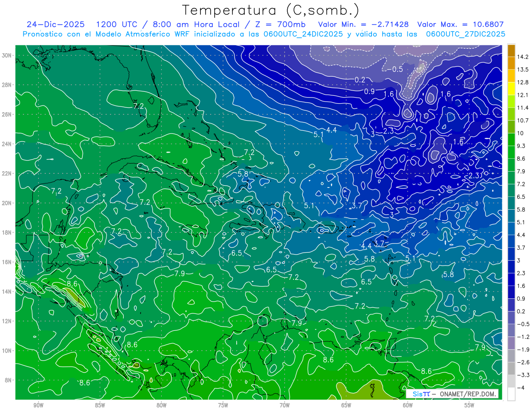This screenshot has height=411, width=532.
Task: Pick the light green swatch between 10.7 and 11.4
Action: (511, 114)
